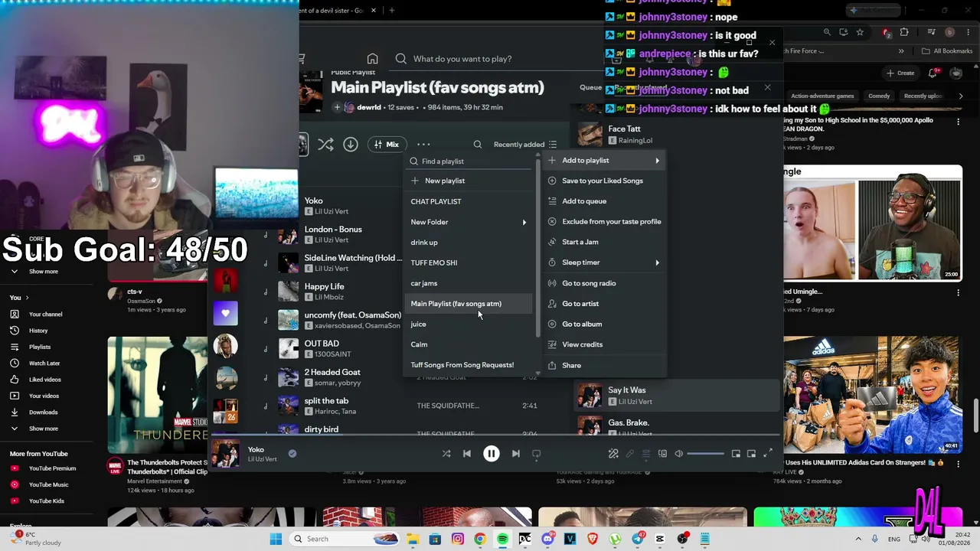Click the YouTube Create button

point(900,73)
